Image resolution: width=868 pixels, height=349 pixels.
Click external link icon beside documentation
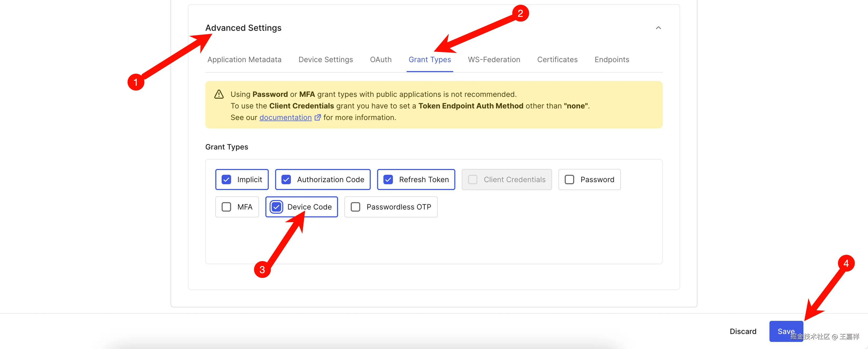tap(318, 117)
